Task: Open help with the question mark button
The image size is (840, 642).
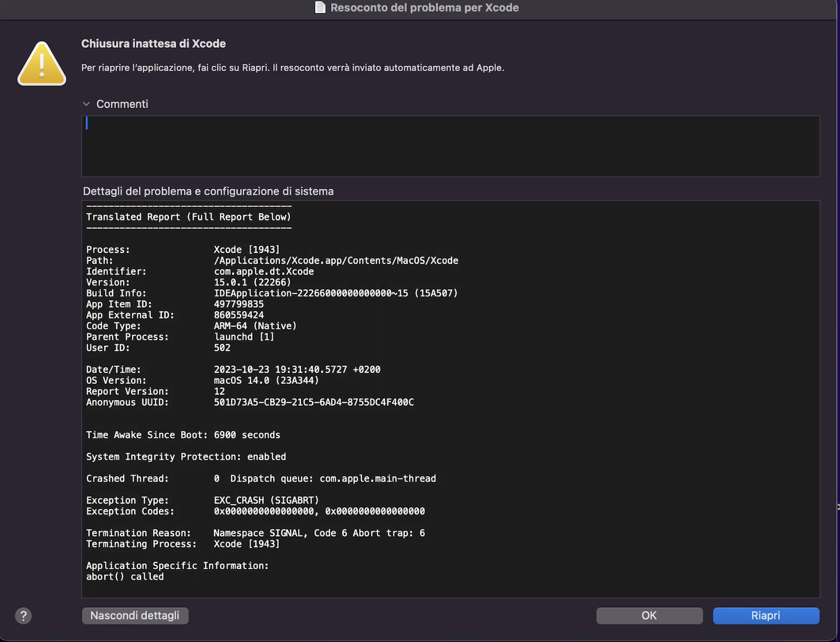Action: [x=23, y=616]
